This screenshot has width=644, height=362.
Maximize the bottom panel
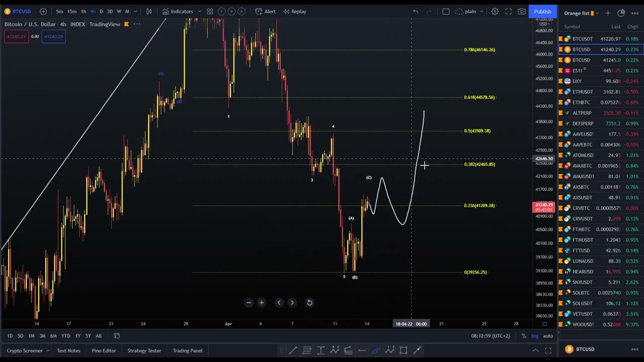pos(548,350)
